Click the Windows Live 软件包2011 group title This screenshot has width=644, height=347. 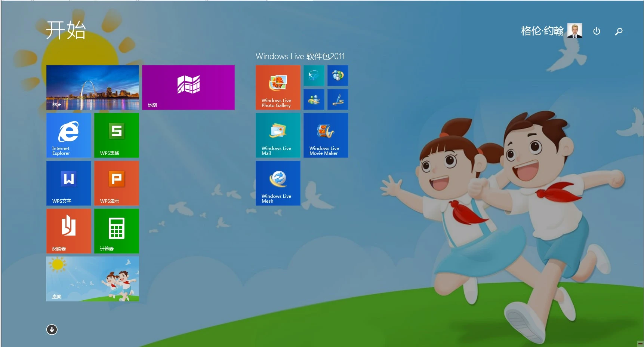click(x=300, y=56)
